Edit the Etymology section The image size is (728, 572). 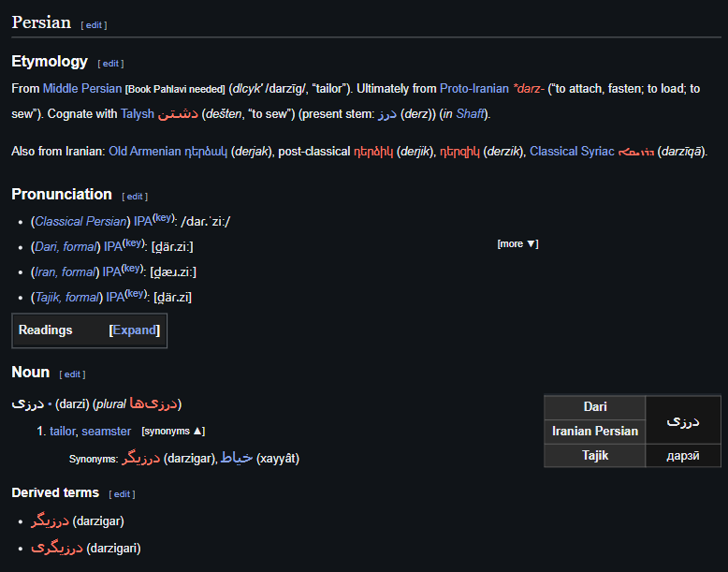pos(110,64)
